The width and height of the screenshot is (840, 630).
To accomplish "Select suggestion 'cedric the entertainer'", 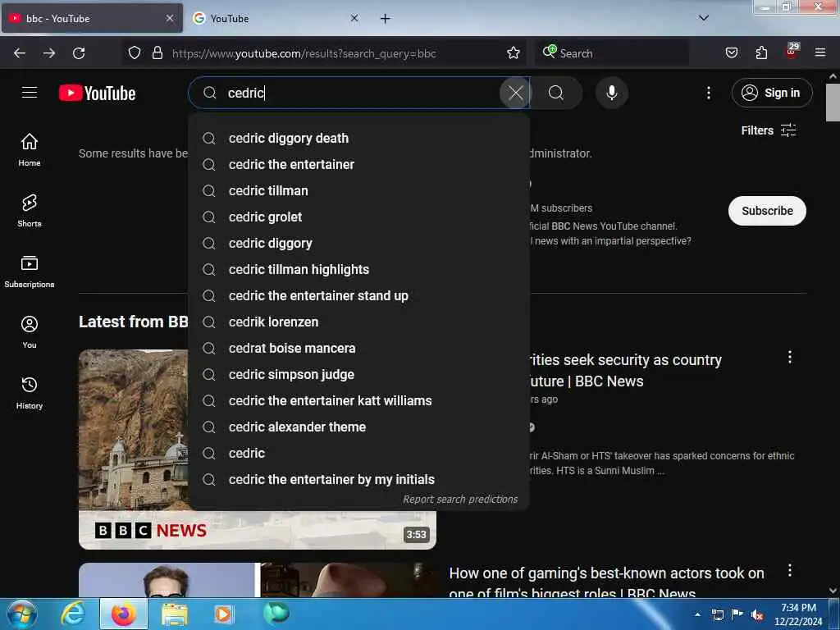I will coord(359,164).
